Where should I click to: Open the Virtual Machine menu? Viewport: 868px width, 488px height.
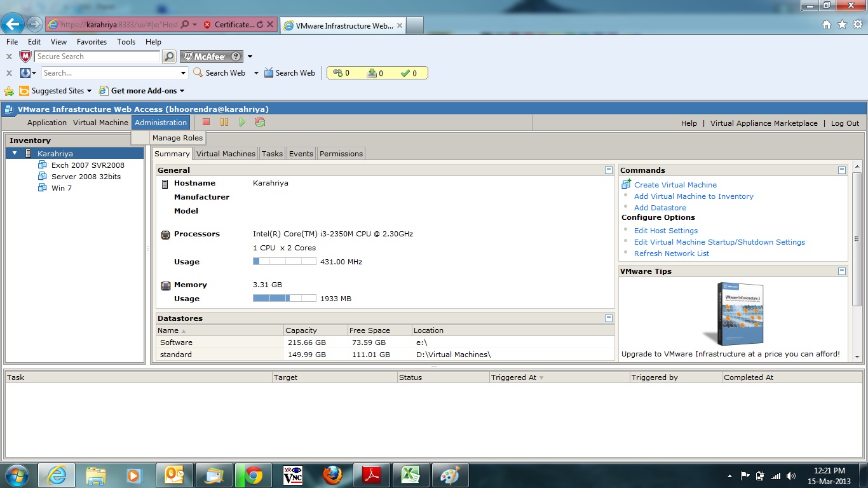pyautogui.click(x=100, y=123)
